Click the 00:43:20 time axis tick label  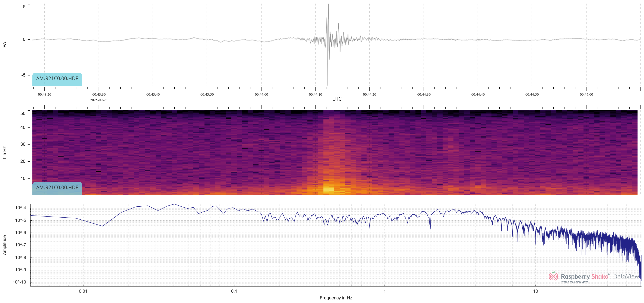[45, 94]
